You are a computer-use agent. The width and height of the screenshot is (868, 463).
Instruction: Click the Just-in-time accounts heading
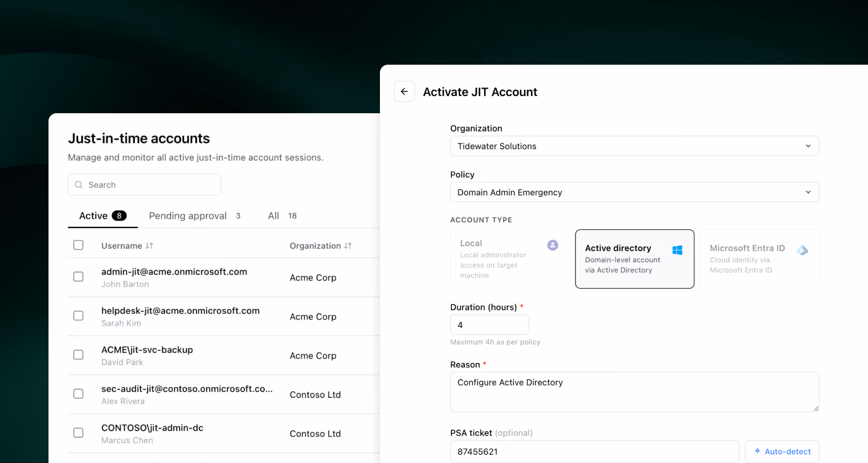click(x=139, y=138)
